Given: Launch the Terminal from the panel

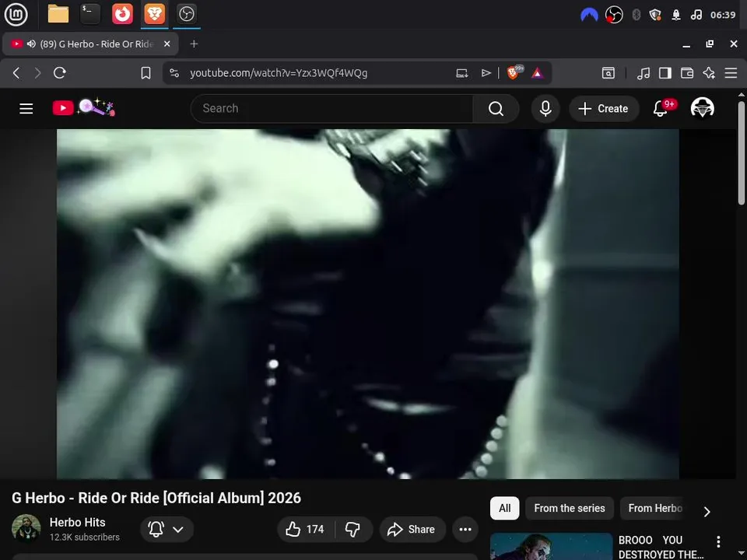Looking at the screenshot, I should pos(89,14).
